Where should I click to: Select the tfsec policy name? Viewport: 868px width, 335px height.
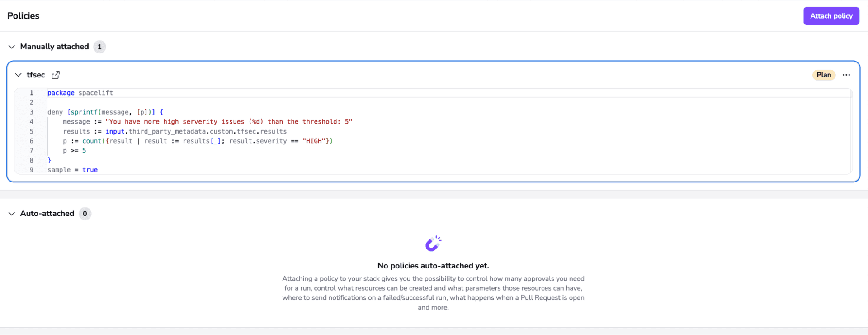[36, 75]
